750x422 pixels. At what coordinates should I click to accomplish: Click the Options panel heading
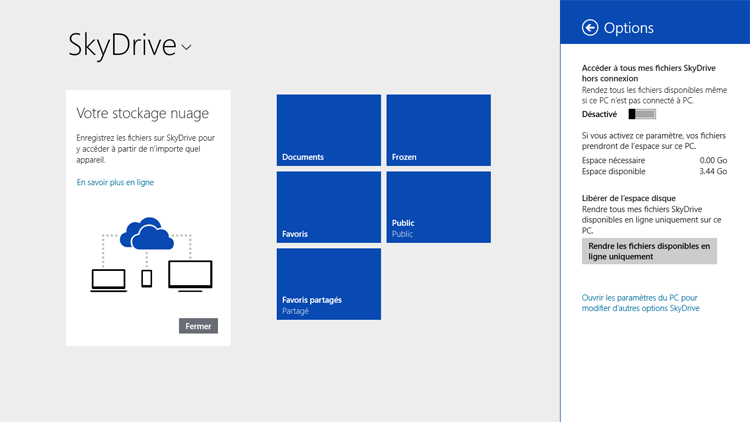pyautogui.click(x=629, y=28)
